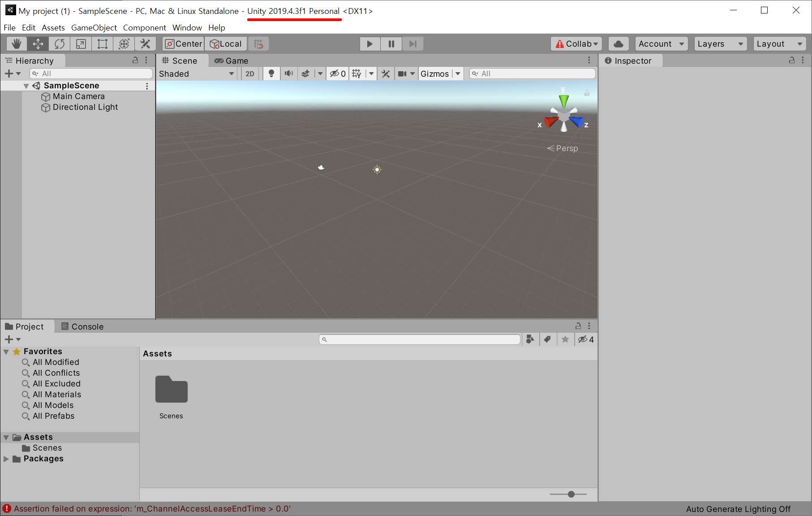Open Unity cloud services
Viewport: 812px width, 516px height.
click(619, 44)
